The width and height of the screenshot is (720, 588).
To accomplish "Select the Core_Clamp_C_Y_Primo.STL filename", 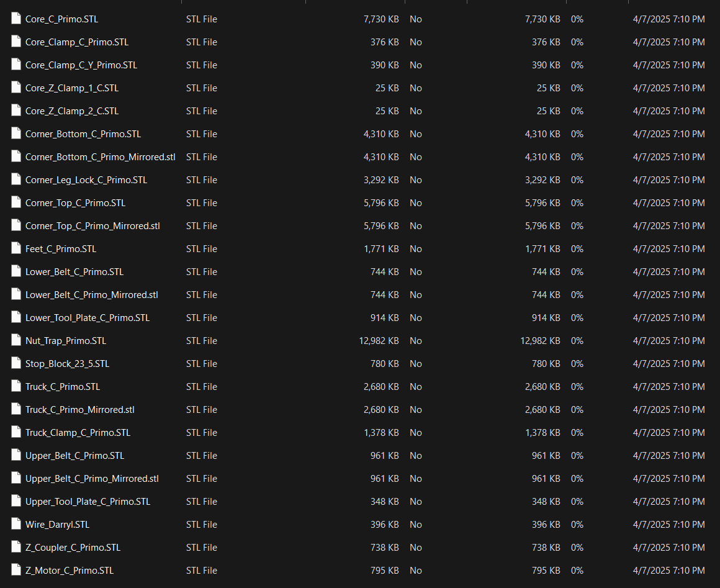I will tap(81, 65).
